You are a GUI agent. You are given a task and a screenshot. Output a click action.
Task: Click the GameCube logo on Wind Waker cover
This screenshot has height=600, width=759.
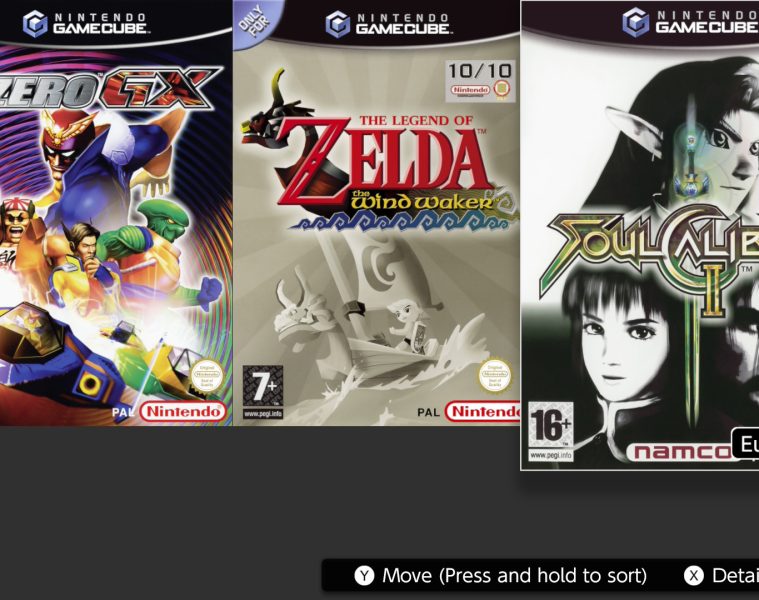pyautogui.click(x=389, y=24)
